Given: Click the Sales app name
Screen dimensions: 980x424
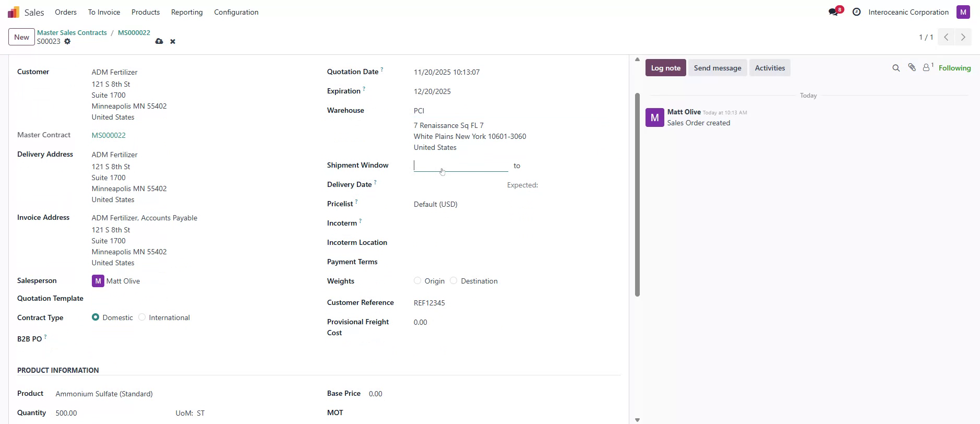Looking at the screenshot, I should (x=34, y=12).
